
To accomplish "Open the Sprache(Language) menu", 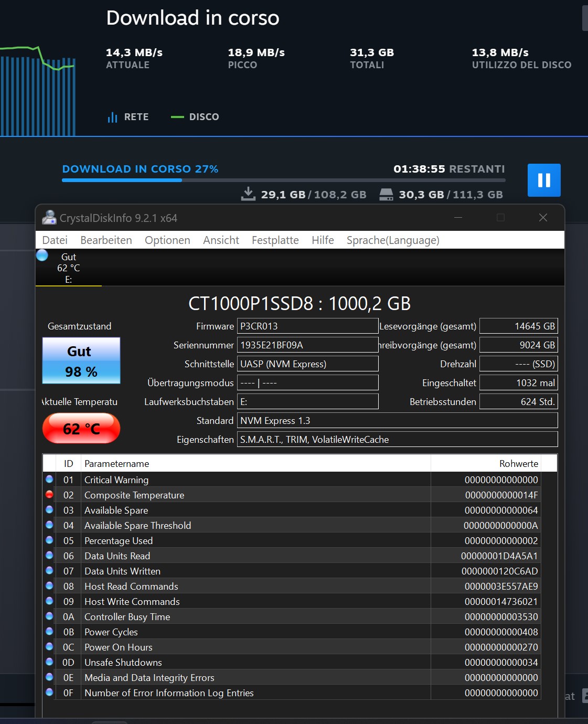I will point(393,240).
